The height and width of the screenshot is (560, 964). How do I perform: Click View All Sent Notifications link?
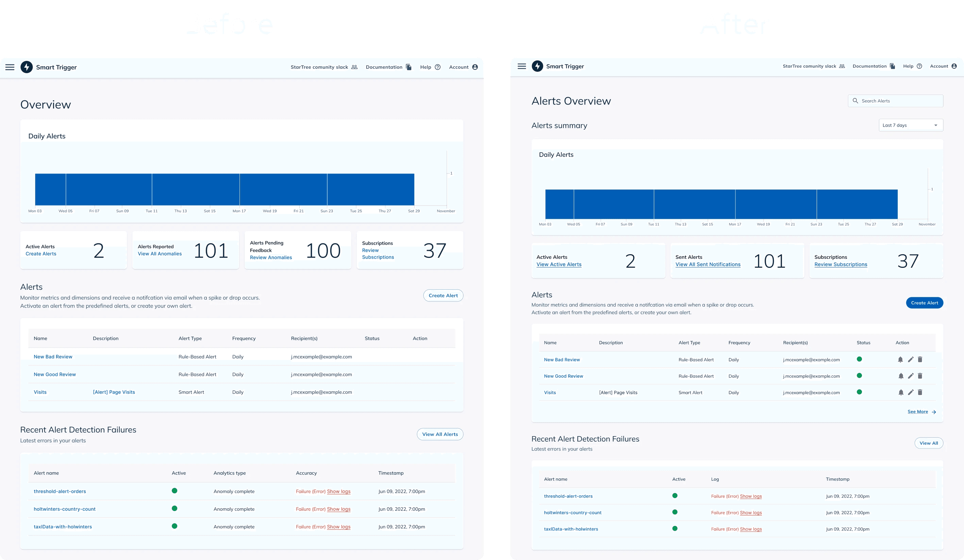tap(708, 264)
